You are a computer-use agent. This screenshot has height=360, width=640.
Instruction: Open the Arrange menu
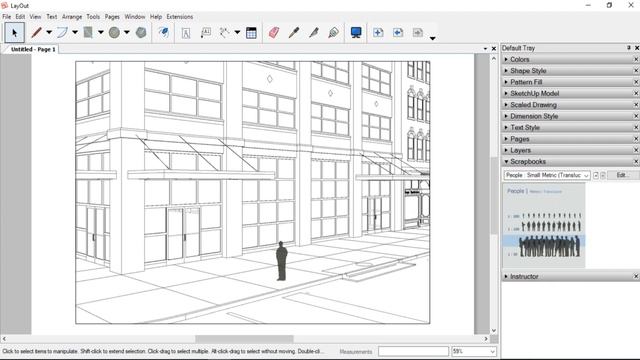(72, 17)
